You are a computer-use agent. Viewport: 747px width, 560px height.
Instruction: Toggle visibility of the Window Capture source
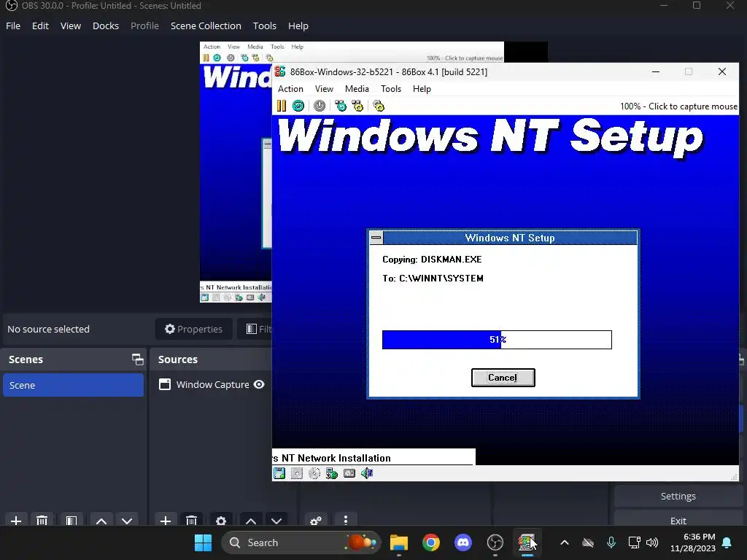(259, 384)
